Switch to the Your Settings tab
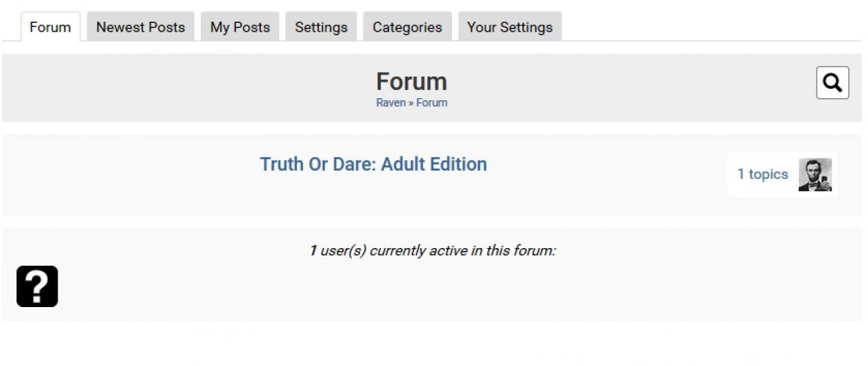 (x=510, y=27)
